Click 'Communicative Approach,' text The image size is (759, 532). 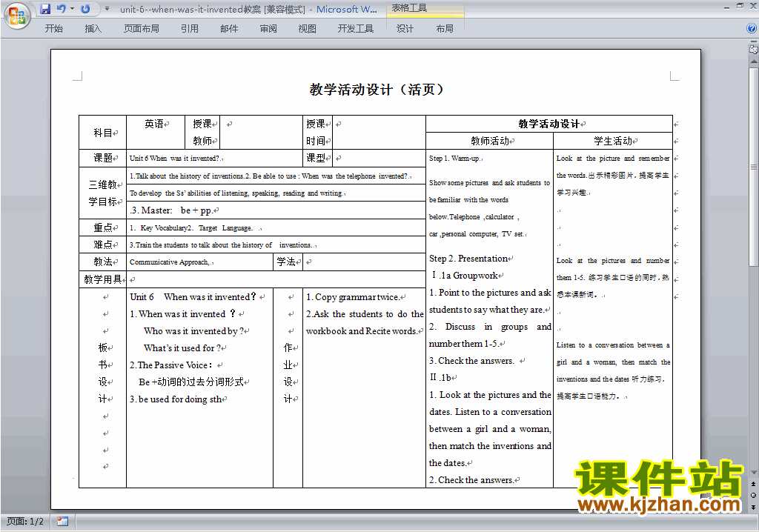pos(170,262)
